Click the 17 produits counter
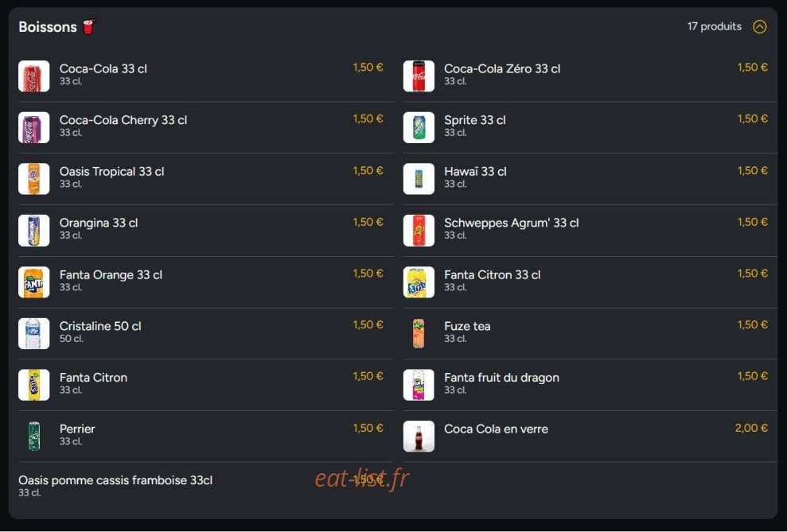Screen dimensions: 787x532 (x=714, y=26)
